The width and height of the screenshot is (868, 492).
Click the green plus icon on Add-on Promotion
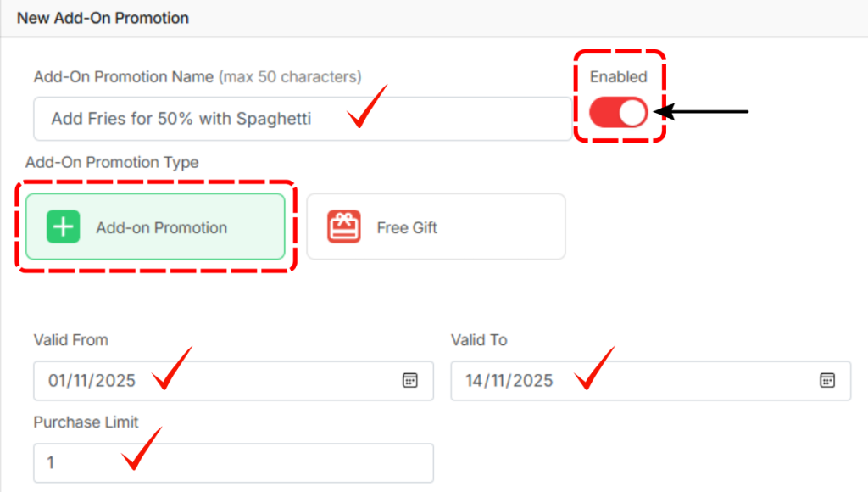click(63, 226)
